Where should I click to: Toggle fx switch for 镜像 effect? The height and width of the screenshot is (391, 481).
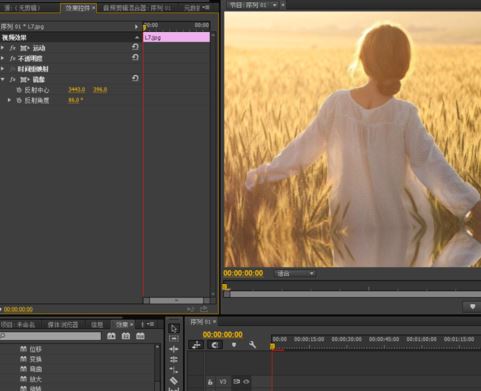tap(13, 80)
